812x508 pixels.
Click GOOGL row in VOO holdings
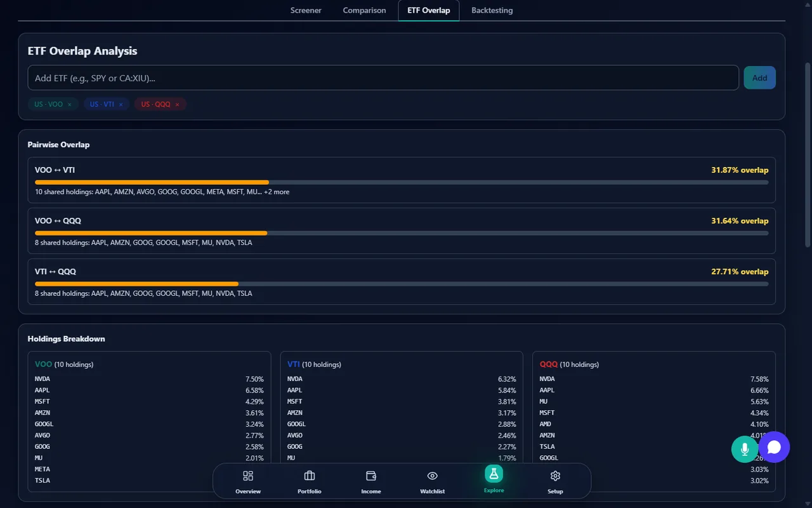coord(149,424)
